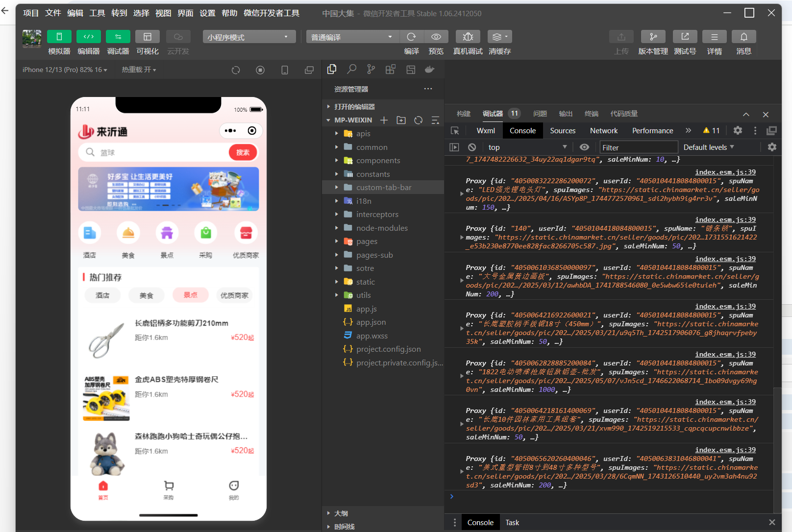Open the 文件 menu

[x=53, y=13]
